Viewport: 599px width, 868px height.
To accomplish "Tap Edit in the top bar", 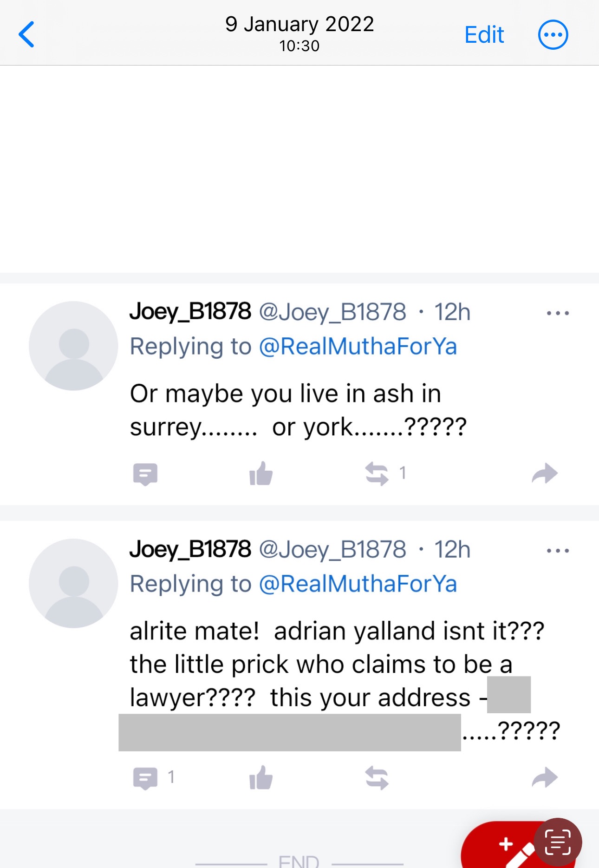I will (x=484, y=35).
